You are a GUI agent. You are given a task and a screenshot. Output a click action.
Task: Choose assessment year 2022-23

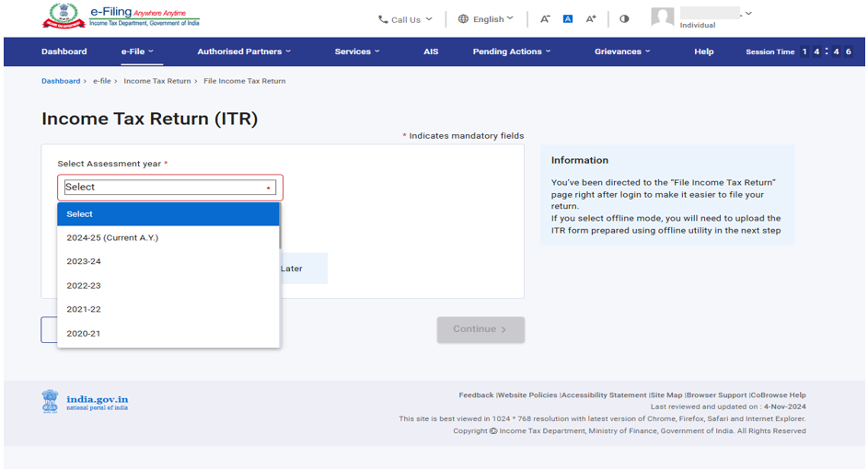84,285
